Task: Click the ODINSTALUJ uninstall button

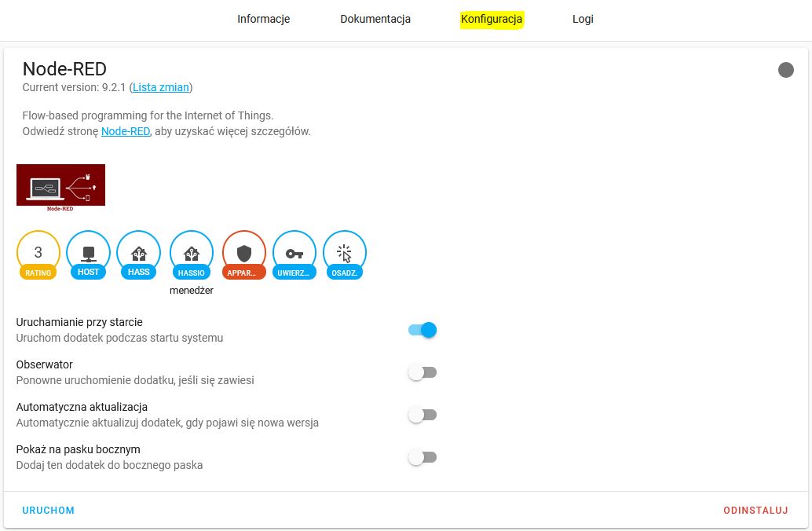Action: pyautogui.click(x=755, y=511)
